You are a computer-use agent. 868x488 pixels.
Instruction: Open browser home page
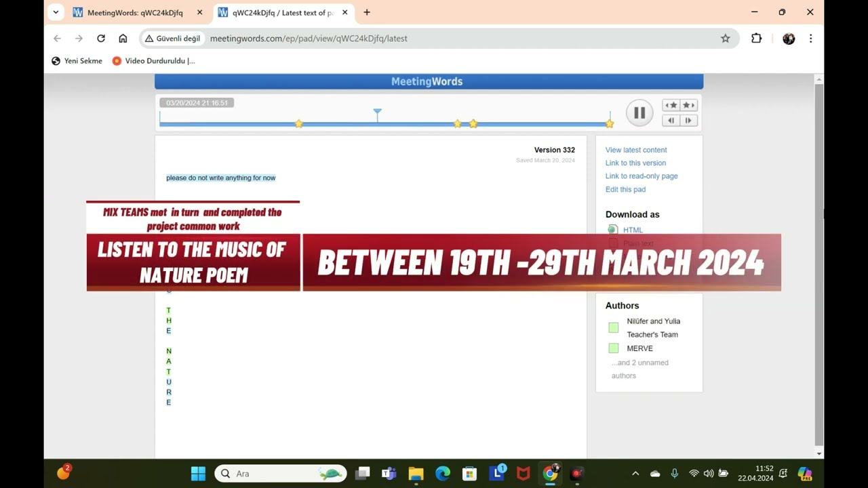point(123,39)
